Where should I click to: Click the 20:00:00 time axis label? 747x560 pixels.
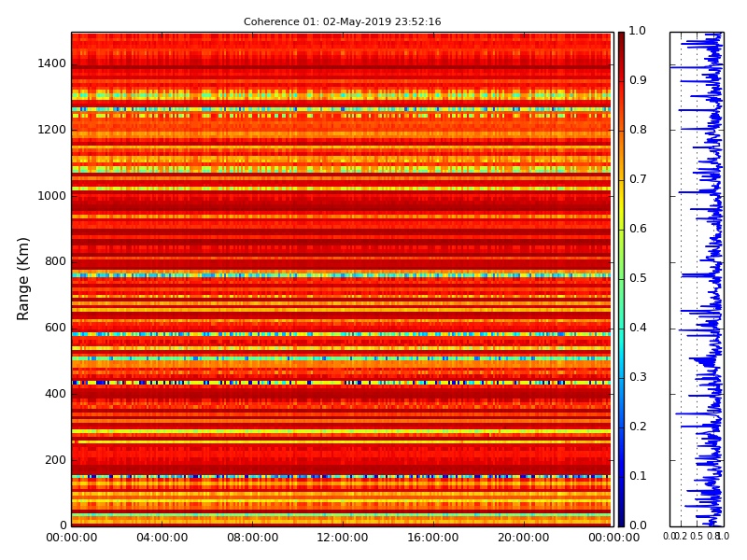pyautogui.click(x=524, y=538)
